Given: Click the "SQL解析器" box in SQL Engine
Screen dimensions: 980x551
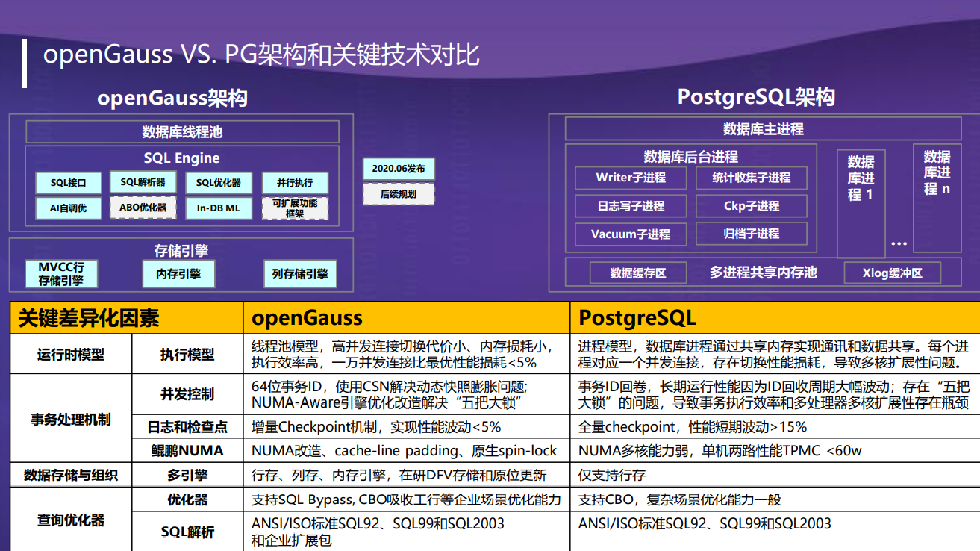Looking at the screenshot, I should (143, 182).
